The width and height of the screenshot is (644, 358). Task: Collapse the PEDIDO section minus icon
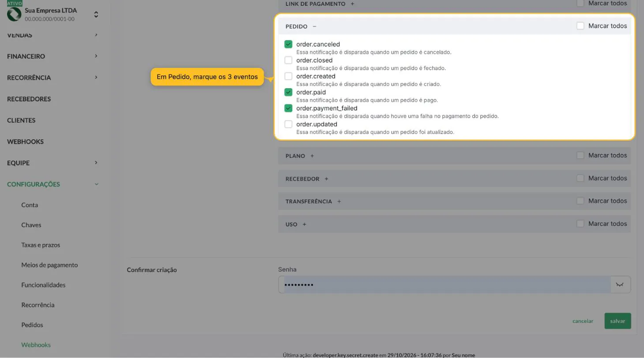coord(314,26)
